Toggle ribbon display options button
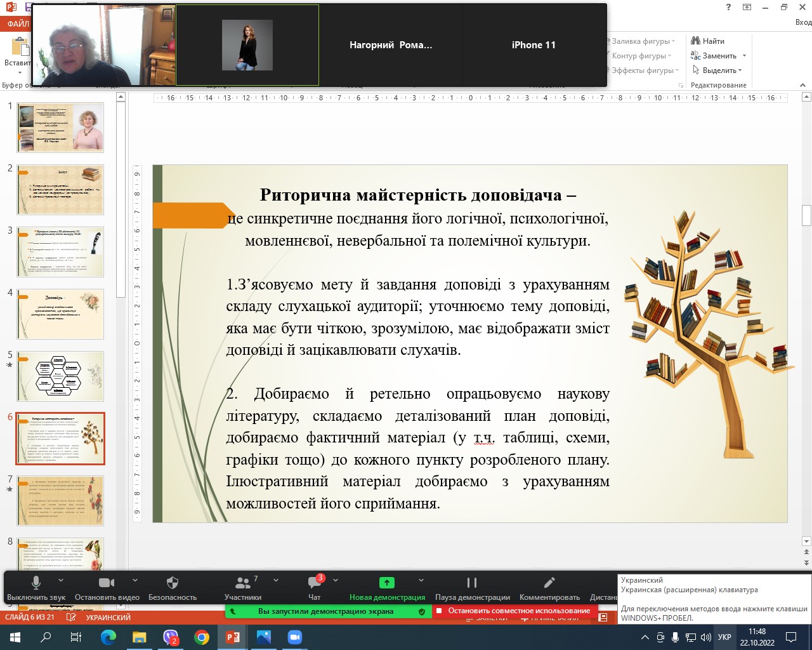The height and width of the screenshot is (650, 812). tap(747, 7)
